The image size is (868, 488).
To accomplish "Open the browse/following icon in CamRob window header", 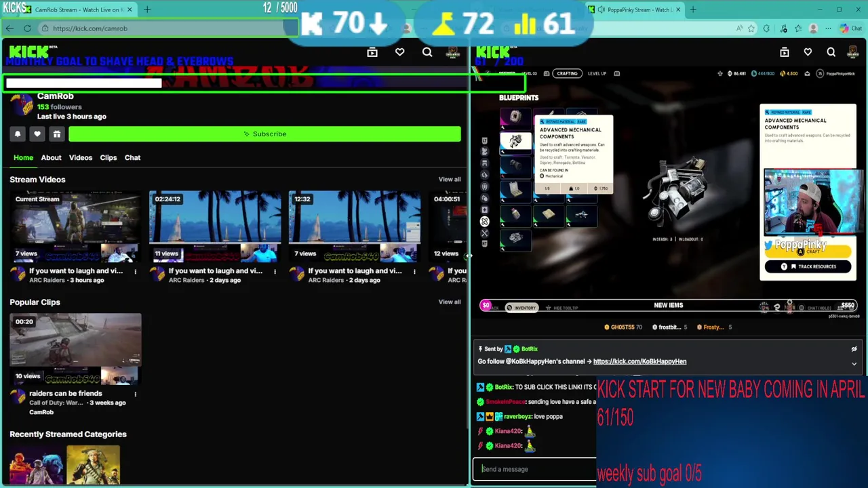I will click(x=372, y=52).
